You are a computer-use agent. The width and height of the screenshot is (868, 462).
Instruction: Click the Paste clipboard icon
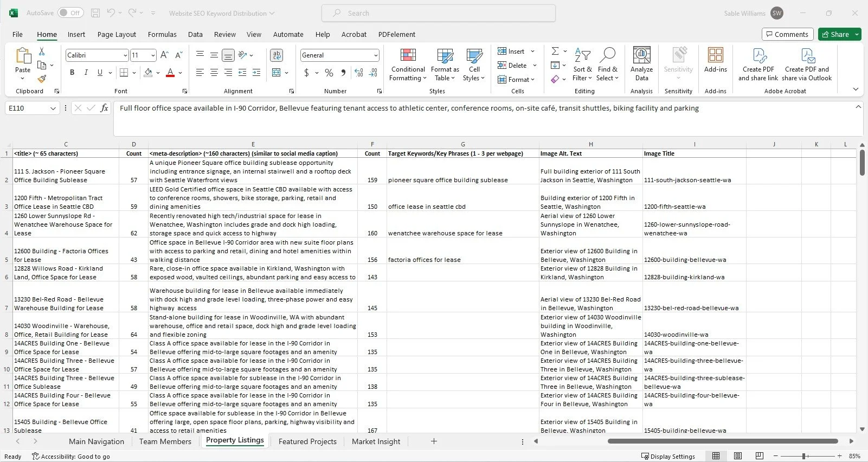(23, 56)
